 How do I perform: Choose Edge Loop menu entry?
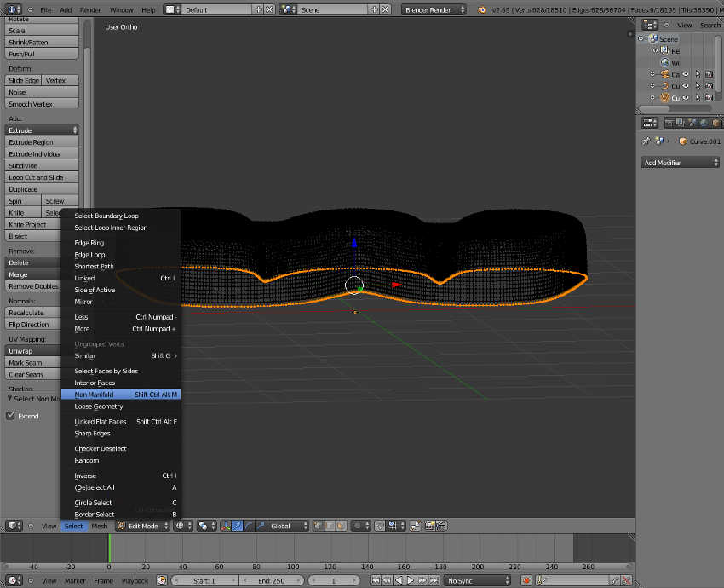(121, 255)
